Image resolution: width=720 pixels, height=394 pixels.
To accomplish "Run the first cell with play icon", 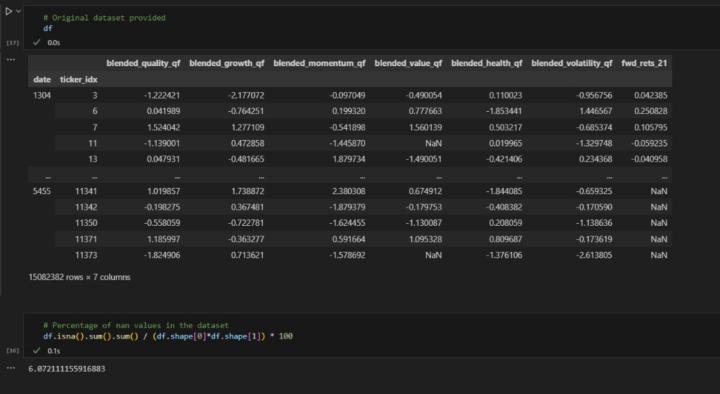I will coord(9,11).
